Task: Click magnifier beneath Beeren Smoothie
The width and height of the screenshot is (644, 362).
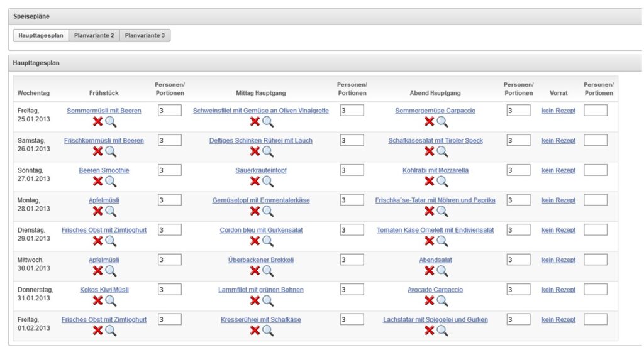Action: pos(111,182)
